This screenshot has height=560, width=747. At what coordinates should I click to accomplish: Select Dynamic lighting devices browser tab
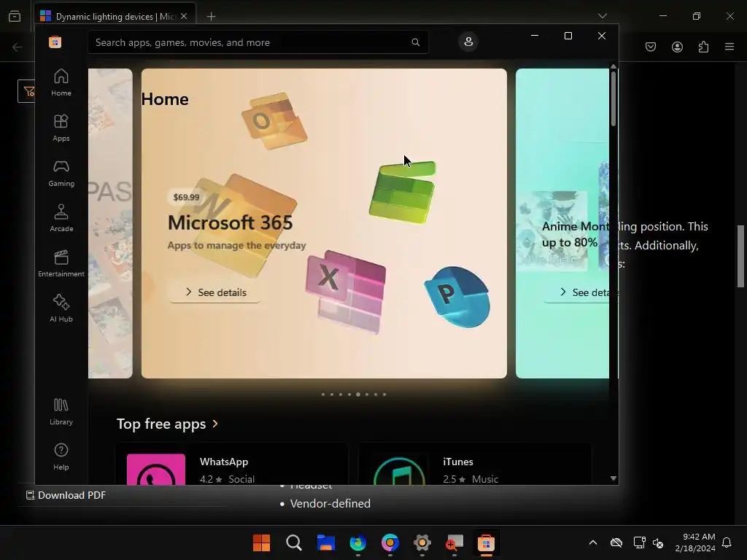click(x=115, y=17)
